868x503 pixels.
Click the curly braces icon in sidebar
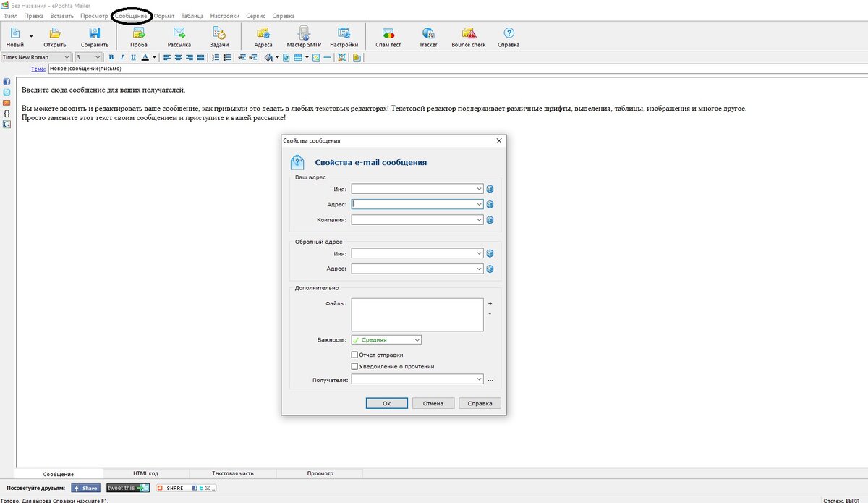point(7,114)
